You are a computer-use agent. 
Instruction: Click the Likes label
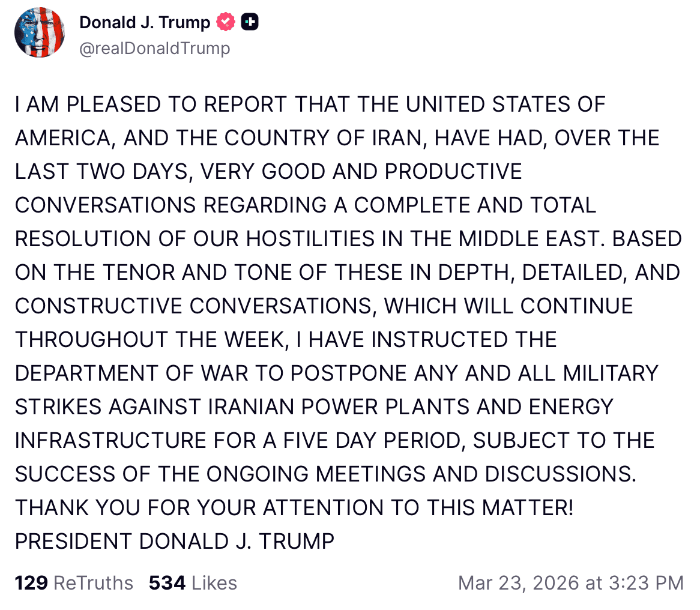214,582
